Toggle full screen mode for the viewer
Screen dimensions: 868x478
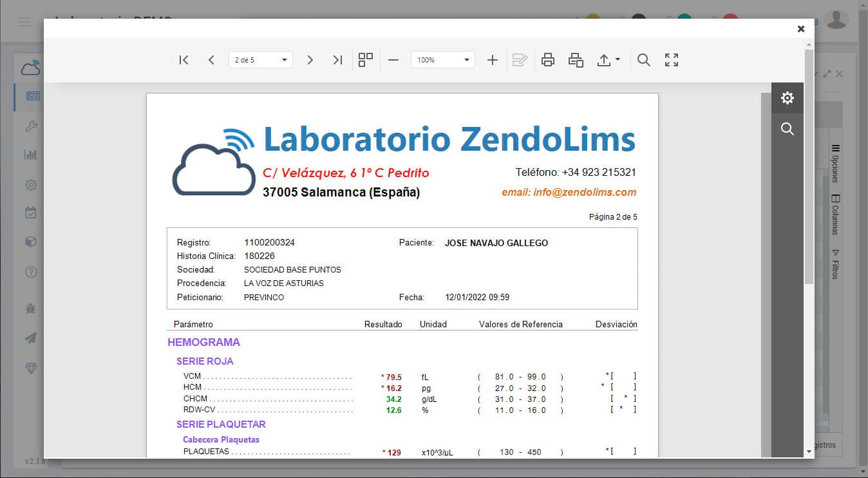point(672,60)
